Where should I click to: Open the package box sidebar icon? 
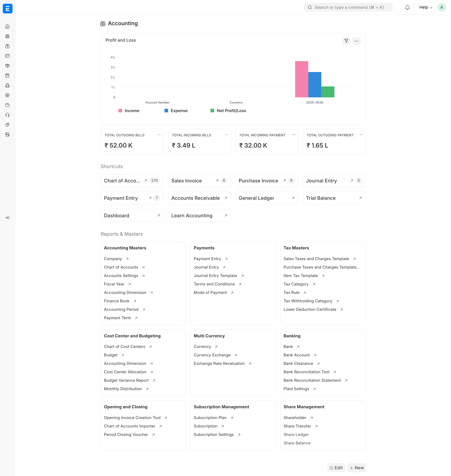8,66
